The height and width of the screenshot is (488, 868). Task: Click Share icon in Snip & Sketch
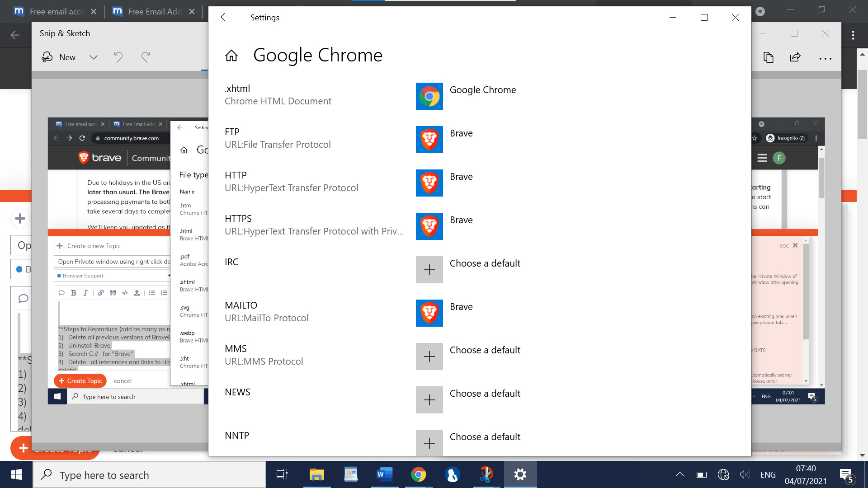(795, 57)
